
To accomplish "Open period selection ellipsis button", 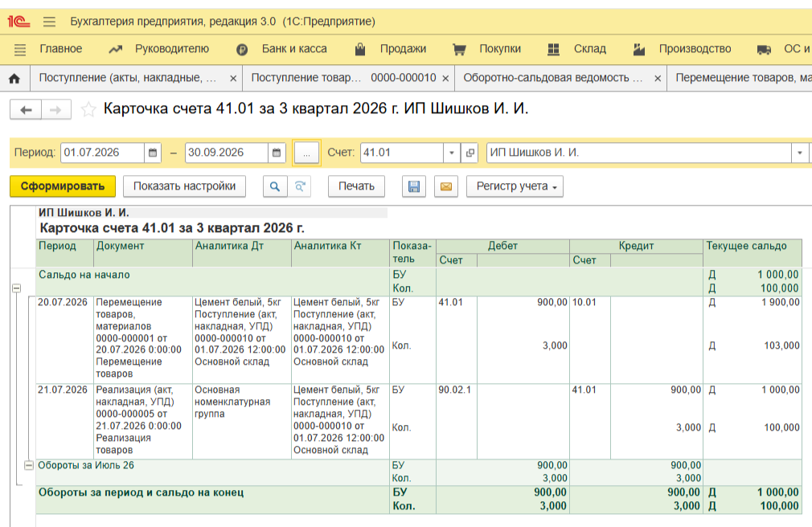I will tap(306, 153).
